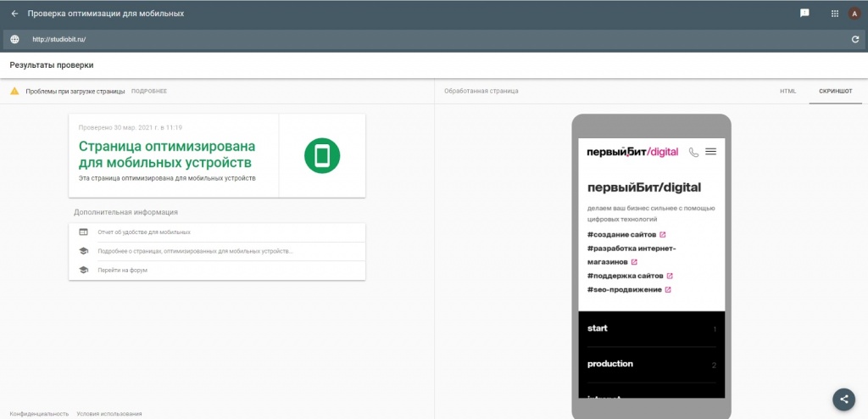Click the user account avatar

(x=854, y=14)
